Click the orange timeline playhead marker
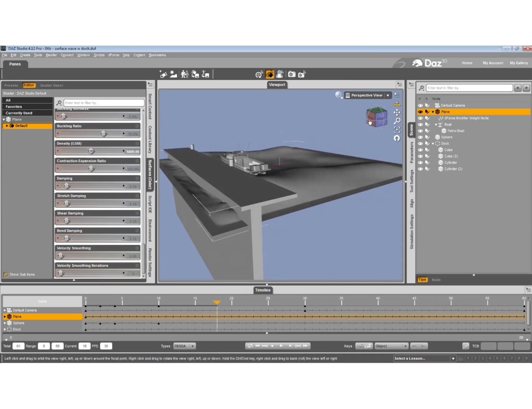Viewport: 532px width, 409px height. (x=217, y=302)
